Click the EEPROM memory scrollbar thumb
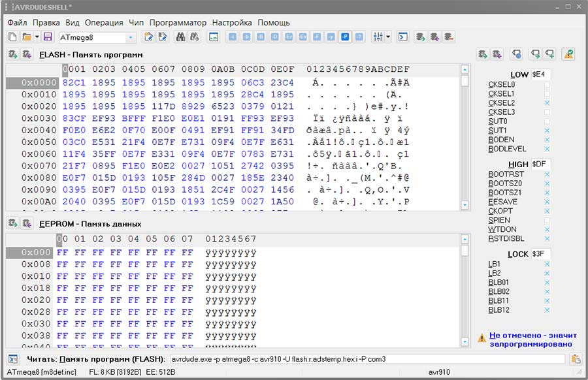Screen dimensions: 588x380 (x=465, y=250)
